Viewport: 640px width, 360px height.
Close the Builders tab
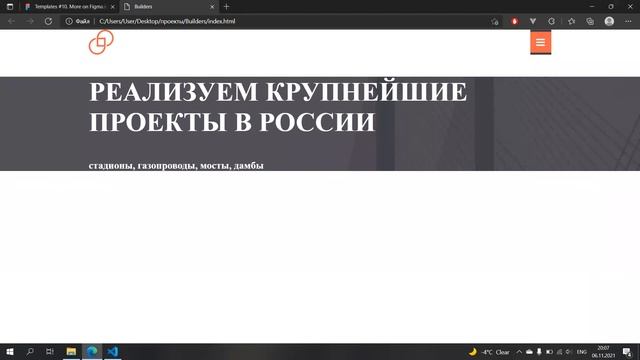pyautogui.click(x=212, y=7)
